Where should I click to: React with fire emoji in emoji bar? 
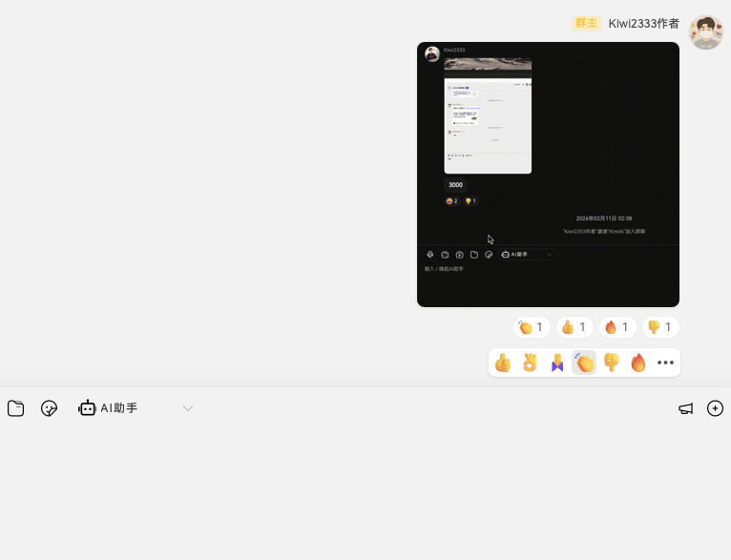tap(638, 363)
